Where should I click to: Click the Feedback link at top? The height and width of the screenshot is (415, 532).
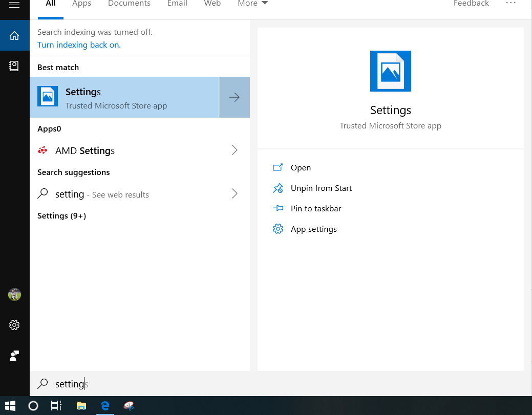471,4
